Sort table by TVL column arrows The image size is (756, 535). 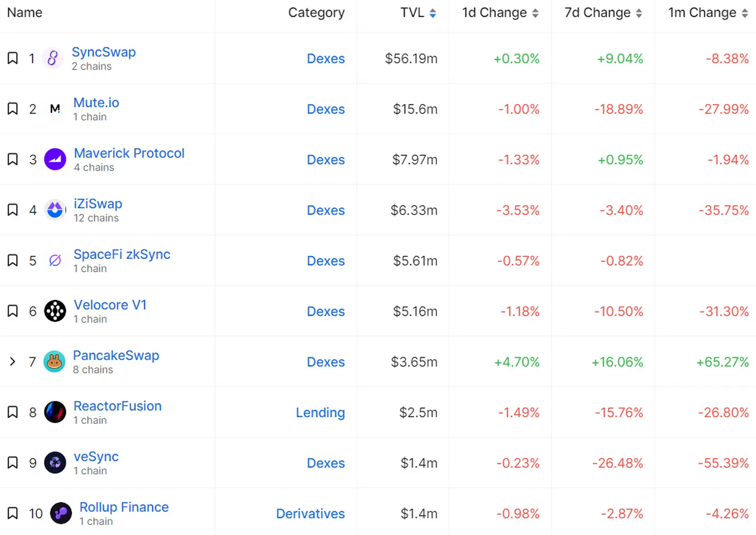click(433, 13)
